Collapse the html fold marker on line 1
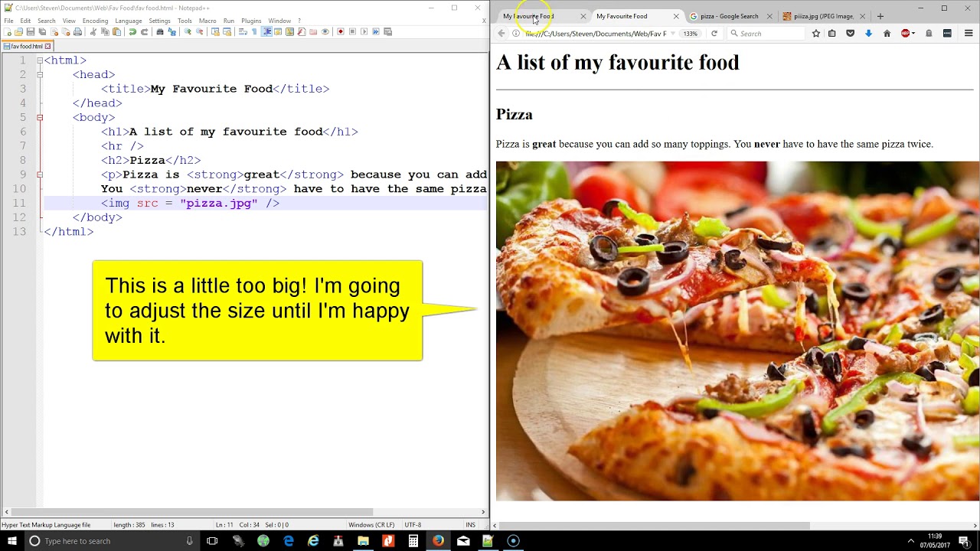The height and width of the screenshot is (551, 980). point(40,60)
